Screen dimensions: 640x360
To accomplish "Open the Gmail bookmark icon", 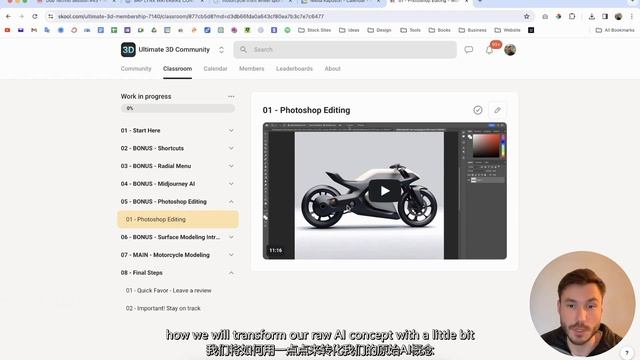I will click(34, 30).
